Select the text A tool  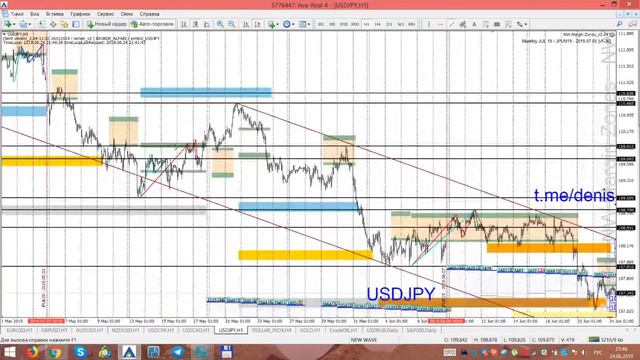[474, 24]
